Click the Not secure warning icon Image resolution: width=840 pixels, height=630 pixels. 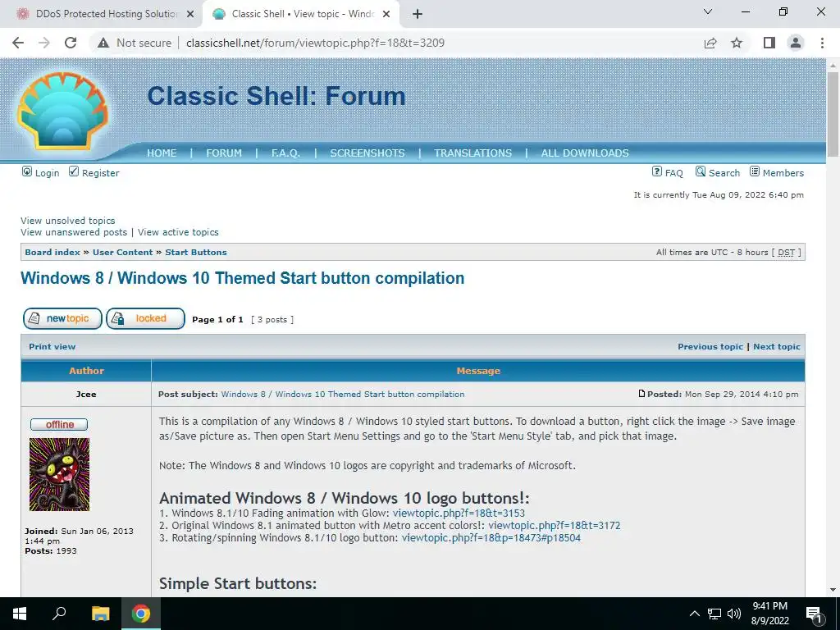click(103, 43)
